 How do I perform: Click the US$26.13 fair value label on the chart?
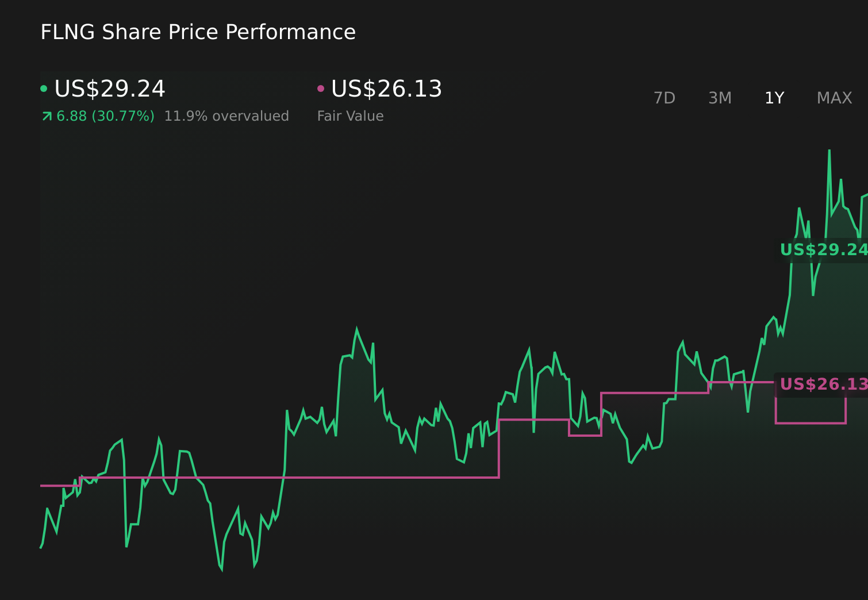[825, 384]
